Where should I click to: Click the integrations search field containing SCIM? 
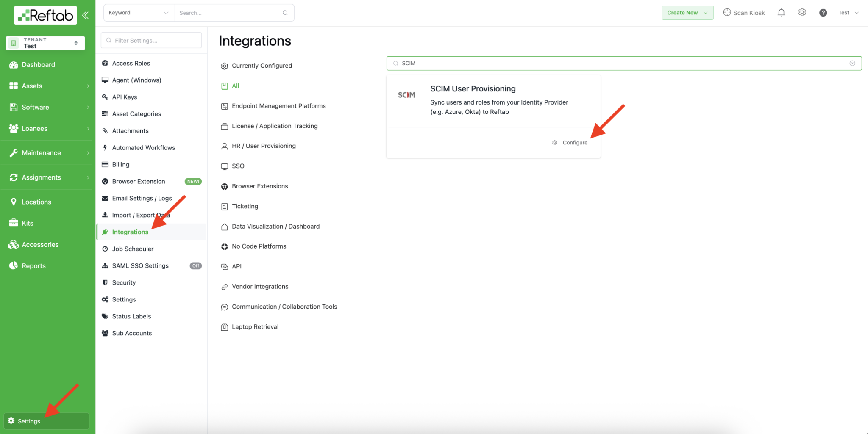(x=624, y=63)
